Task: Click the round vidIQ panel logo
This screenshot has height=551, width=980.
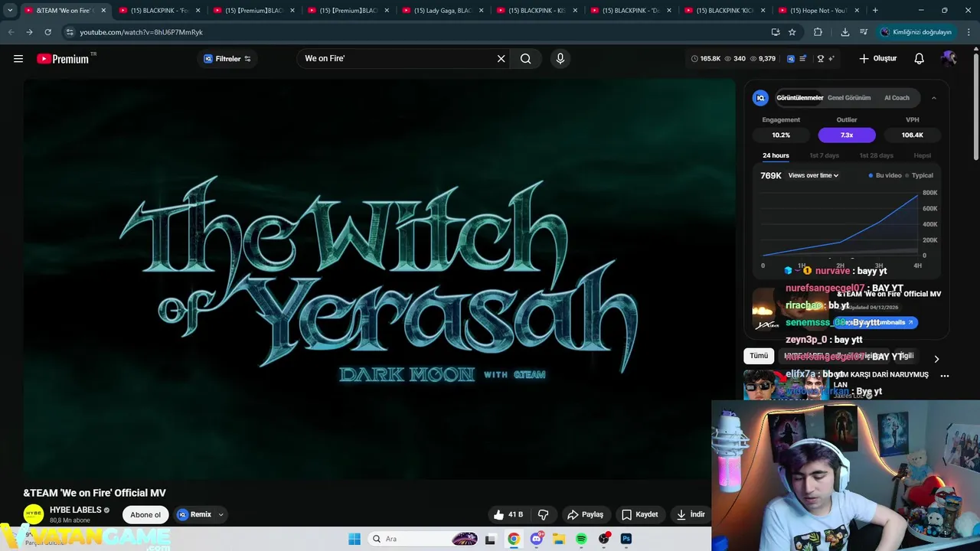Action: coord(760,98)
